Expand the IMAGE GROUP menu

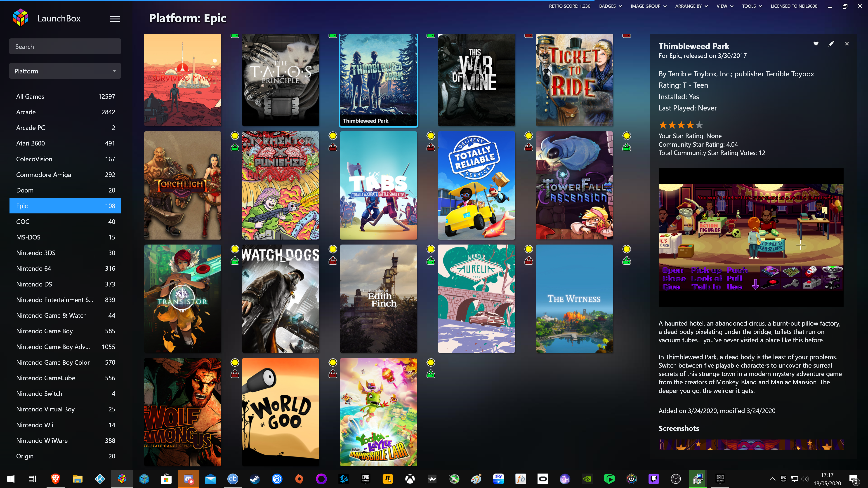coord(648,6)
